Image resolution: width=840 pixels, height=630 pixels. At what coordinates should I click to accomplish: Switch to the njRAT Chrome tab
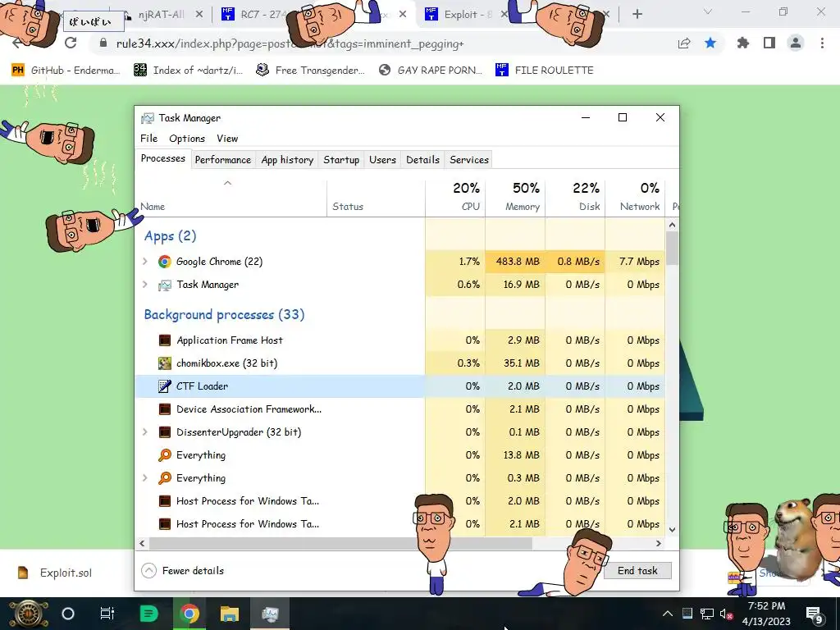click(162, 15)
